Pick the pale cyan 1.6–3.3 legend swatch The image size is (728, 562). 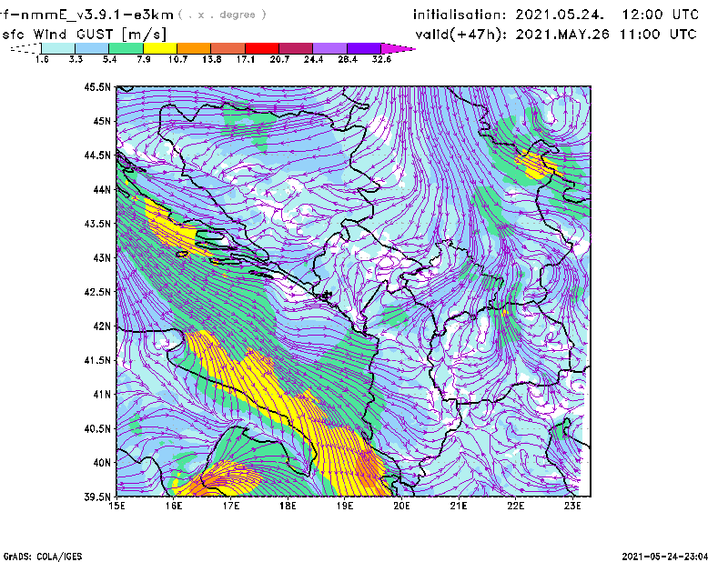click(x=58, y=47)
